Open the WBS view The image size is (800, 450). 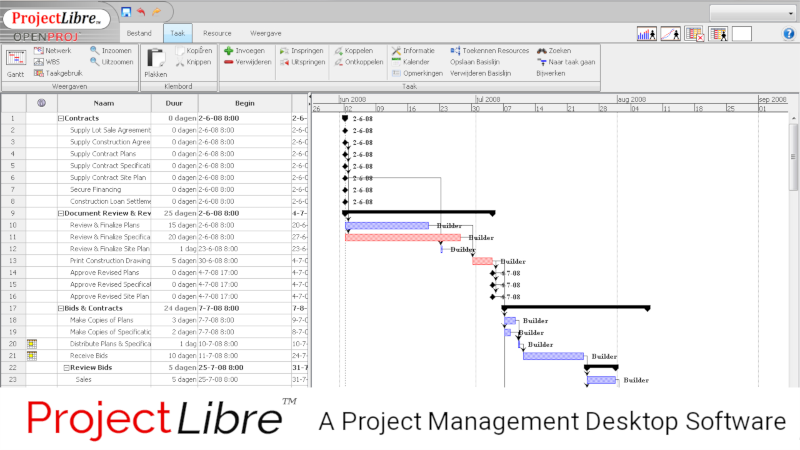pos(47,62)
